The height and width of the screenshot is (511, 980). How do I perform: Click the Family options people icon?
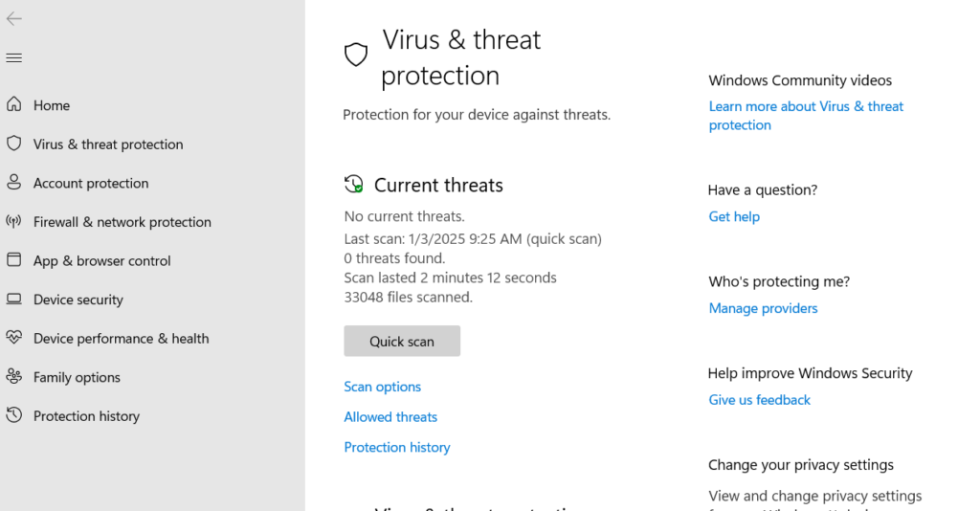(13, 376)
